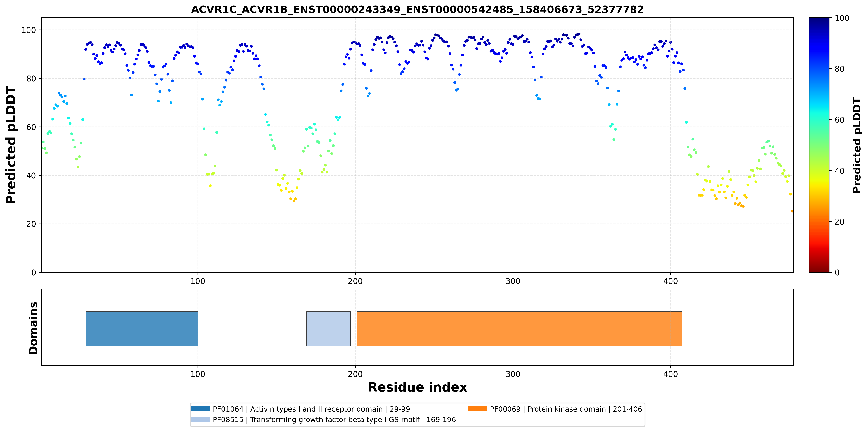Click the Residue index axis label
The image size is (868, 432).
pos(418,387)
